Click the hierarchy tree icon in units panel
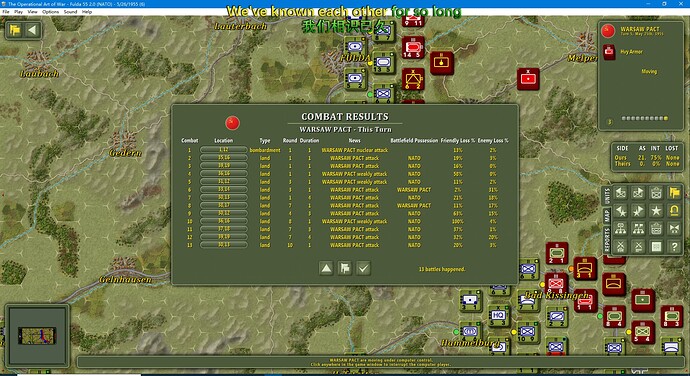Image resolution: width=690 pixels, height=376 pixels. coord(620,229)
